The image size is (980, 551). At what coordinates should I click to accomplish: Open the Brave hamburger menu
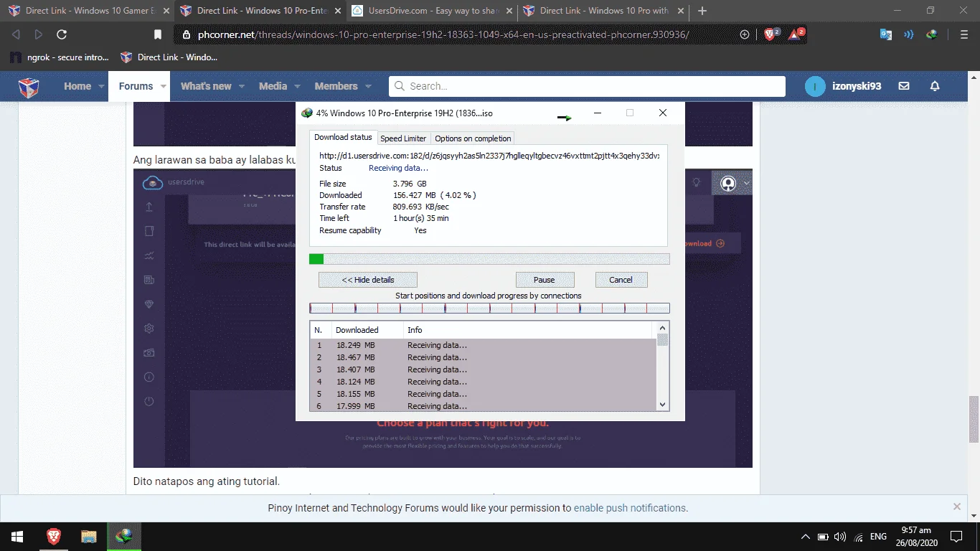[x=964, y=34]
